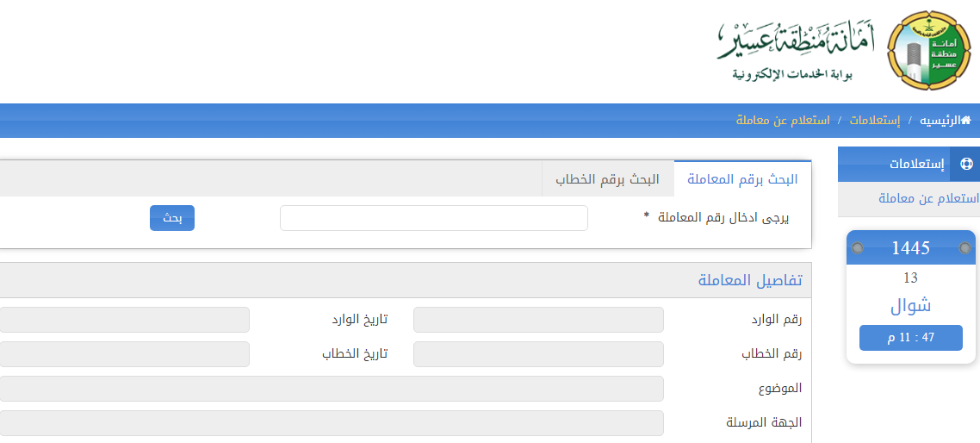Click the رقم الوارد field
The height and width of the screenshot is (443, 980).
538,320
